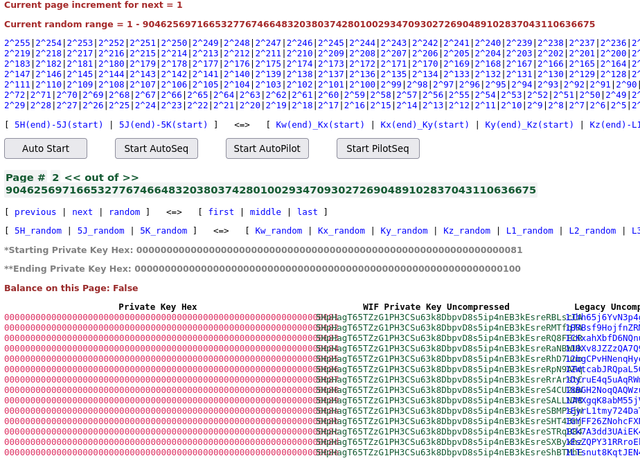The height and width of the screenshot is (459, 640).
Task: Select the 2^250 range link
Action: click(174, 43)
